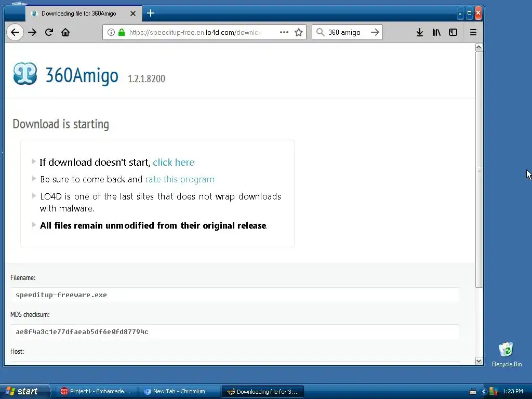Click the 'Download is starting' heading
This screenshot has height=399, width=532.
pos(61,124)
